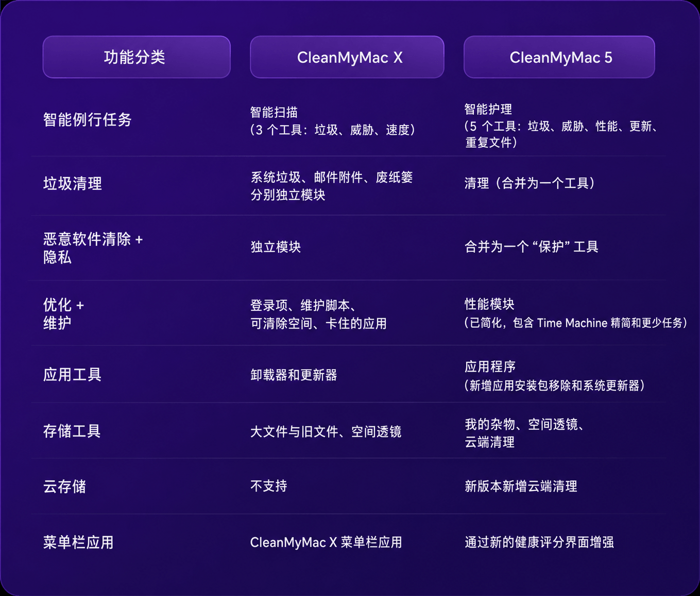Click the 不支持 cell
This screenshot has height=596, width=700.
(x=268, y=486)
